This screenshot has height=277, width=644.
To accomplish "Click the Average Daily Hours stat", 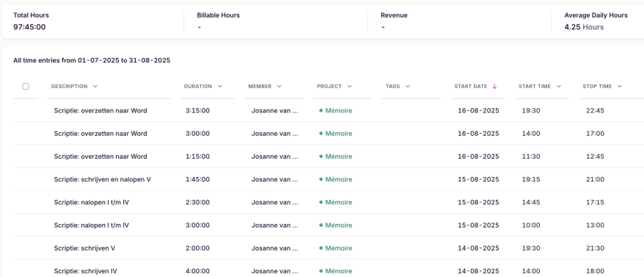I will click(x=596, y=21).
